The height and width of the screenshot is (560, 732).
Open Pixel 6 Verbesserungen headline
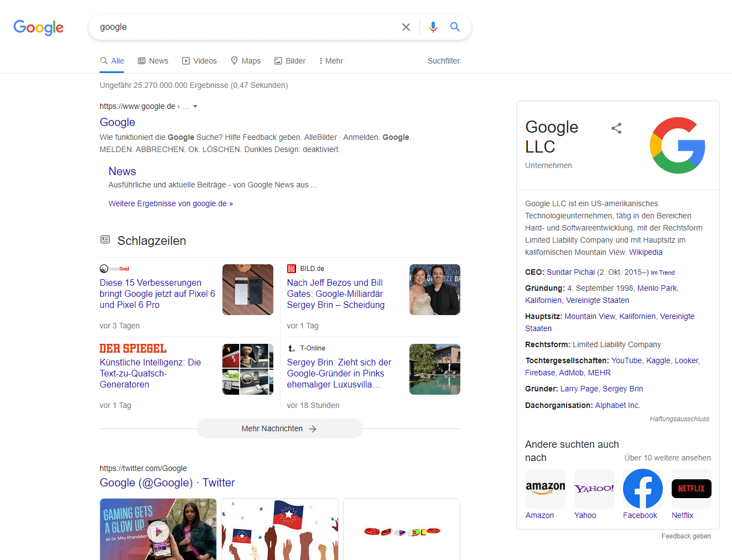point(158,294)
